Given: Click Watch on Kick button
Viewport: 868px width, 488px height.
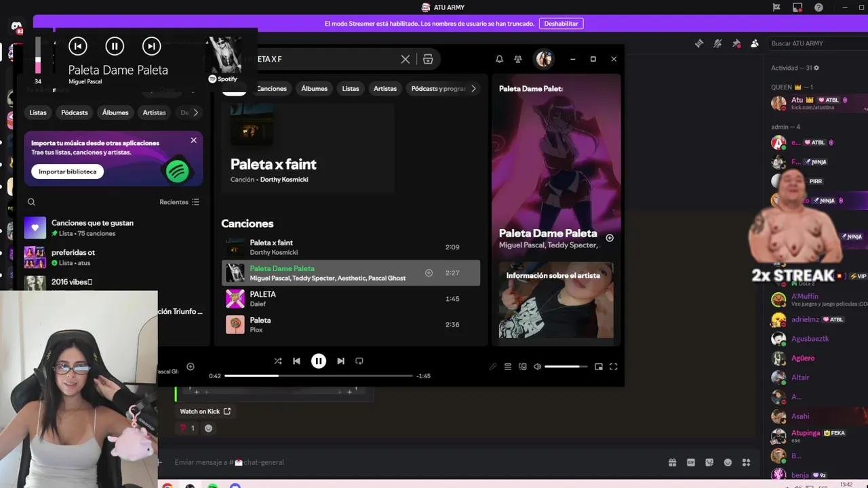Looking at the screenshot, I should [x=205, y=411].
